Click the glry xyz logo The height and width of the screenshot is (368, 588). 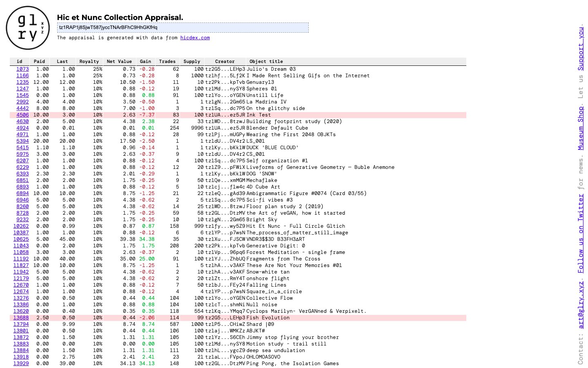28,28
